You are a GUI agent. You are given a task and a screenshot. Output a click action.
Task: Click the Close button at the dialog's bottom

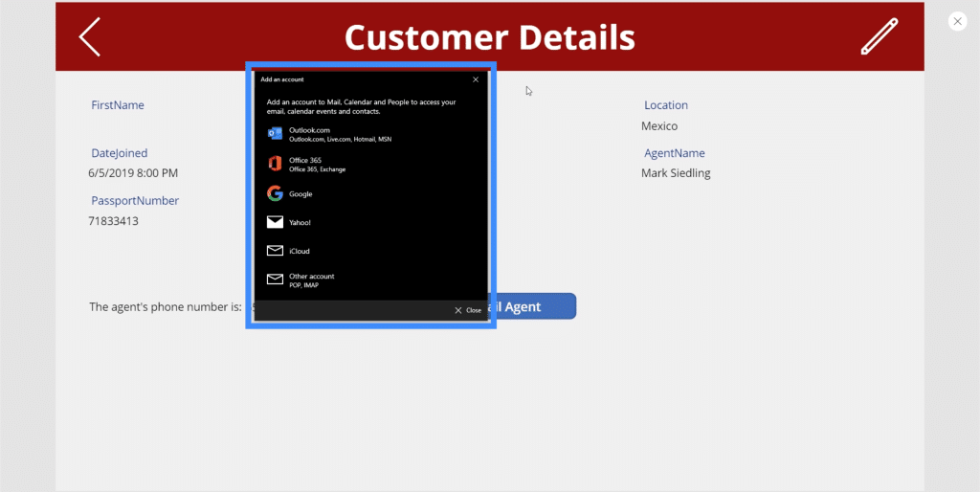467,310
